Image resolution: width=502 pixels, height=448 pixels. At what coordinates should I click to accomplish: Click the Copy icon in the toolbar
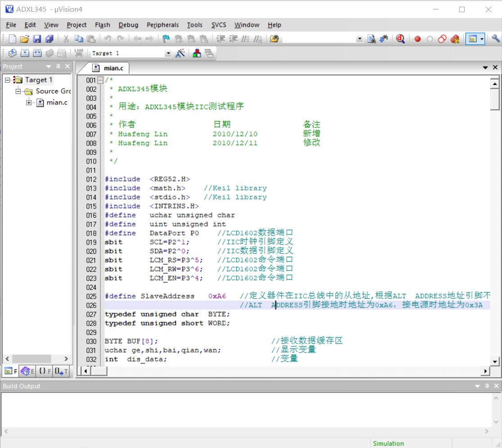79,39
